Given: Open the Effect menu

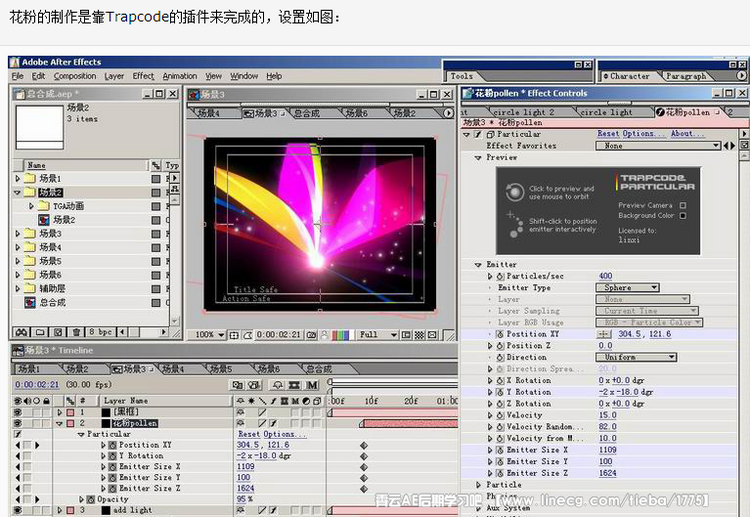Looking at the screenshot, I should coord(143,76).
